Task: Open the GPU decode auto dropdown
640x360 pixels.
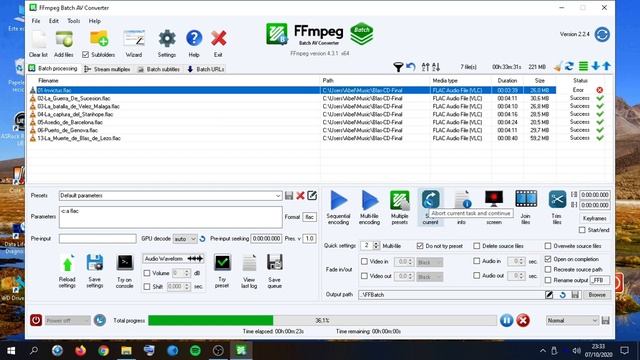Action: pyautogui.click(x=185, y=239)
